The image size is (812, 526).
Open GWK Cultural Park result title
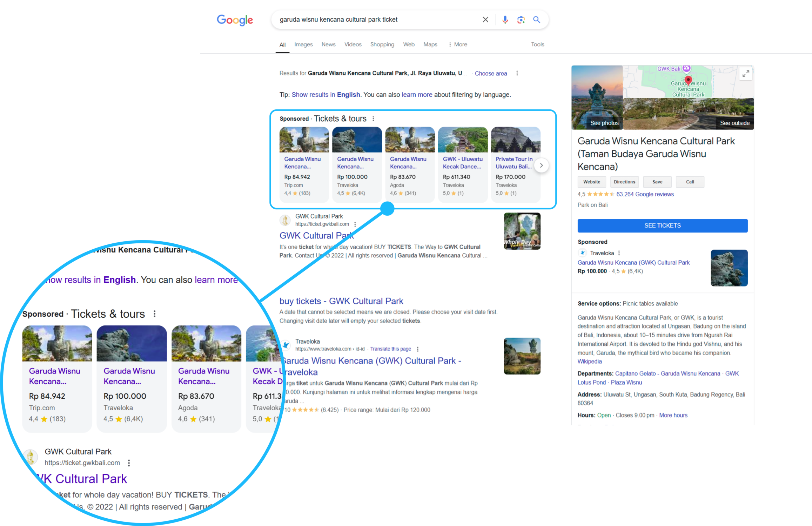click(316, 235)
